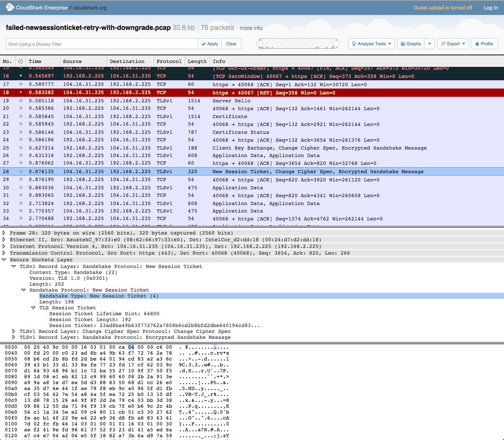Sort packets by Length column
Image resolution: width=504 pixels, height=440 pixels.
tap(197, 61)
